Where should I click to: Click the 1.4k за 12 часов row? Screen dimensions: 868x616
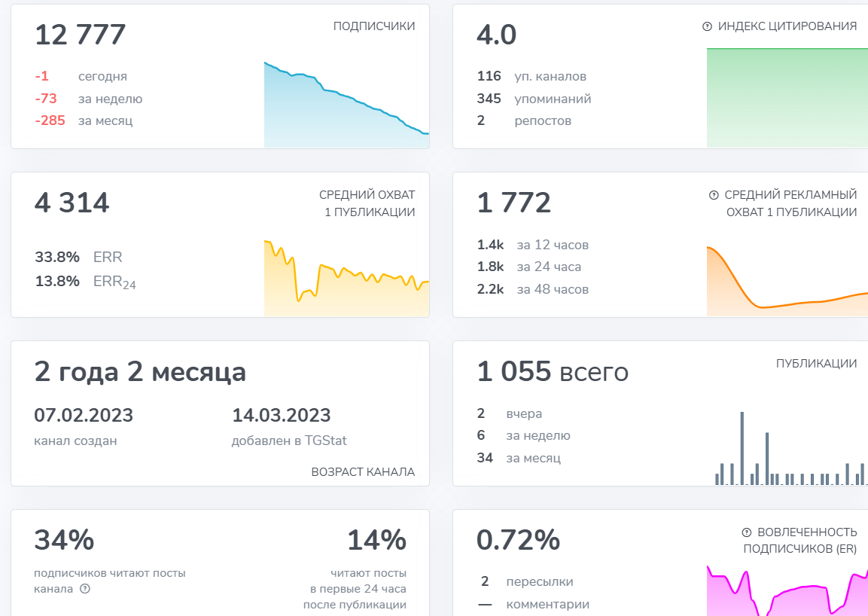click(532, 245)
